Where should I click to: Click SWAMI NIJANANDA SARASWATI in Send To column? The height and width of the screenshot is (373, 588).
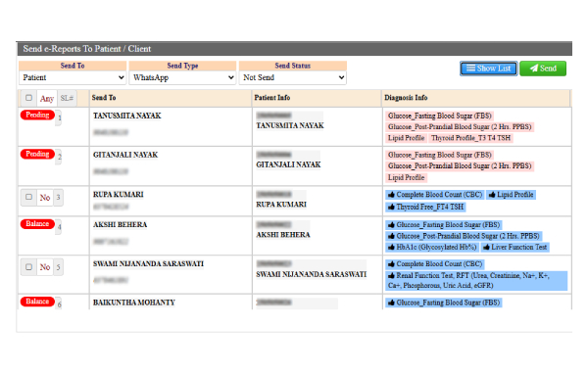click(149, 263)
